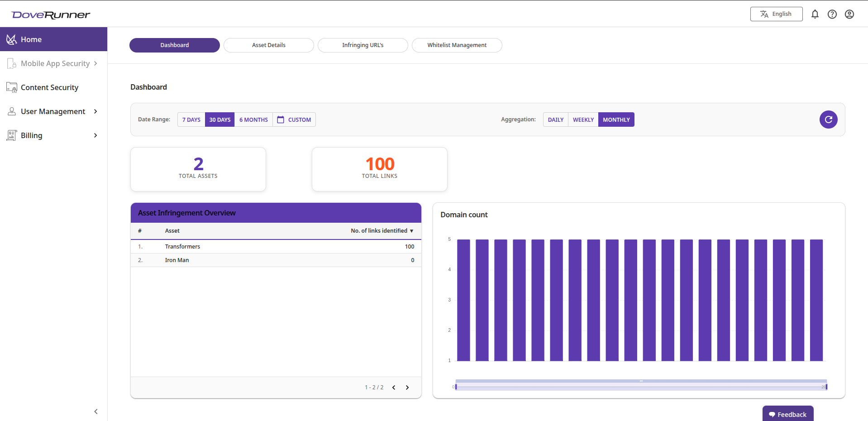Click the help question mark icon
868x421 pixels.
[x=832, y=14]
